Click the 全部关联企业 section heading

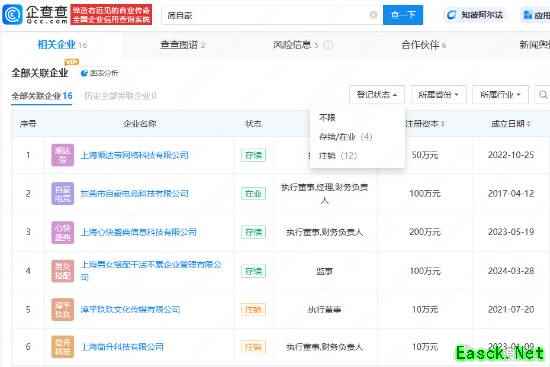point(40,73)
